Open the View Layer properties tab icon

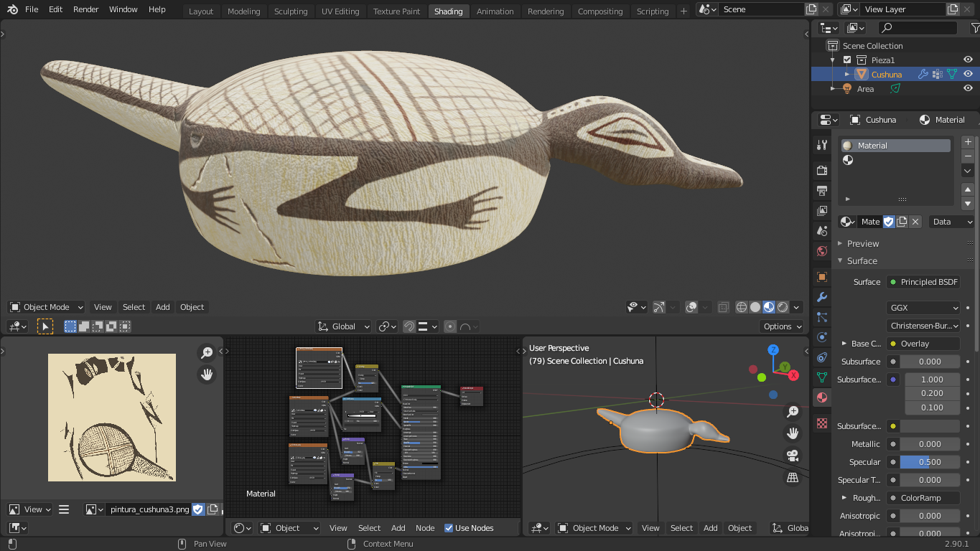[822, 211]
